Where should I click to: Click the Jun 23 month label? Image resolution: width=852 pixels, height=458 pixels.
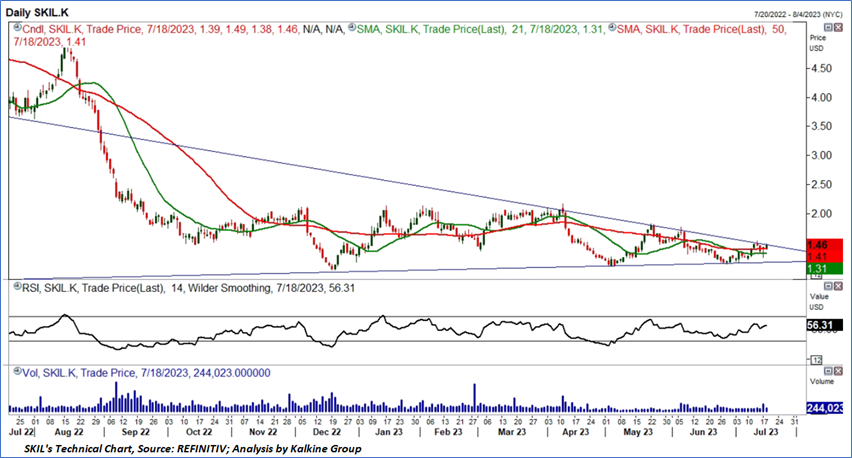click(x=703, y=432)
